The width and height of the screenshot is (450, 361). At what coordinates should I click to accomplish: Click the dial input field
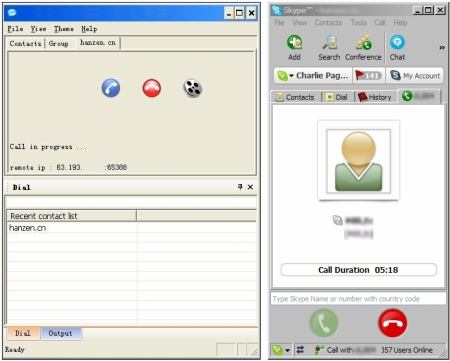(x=131, y=202)
